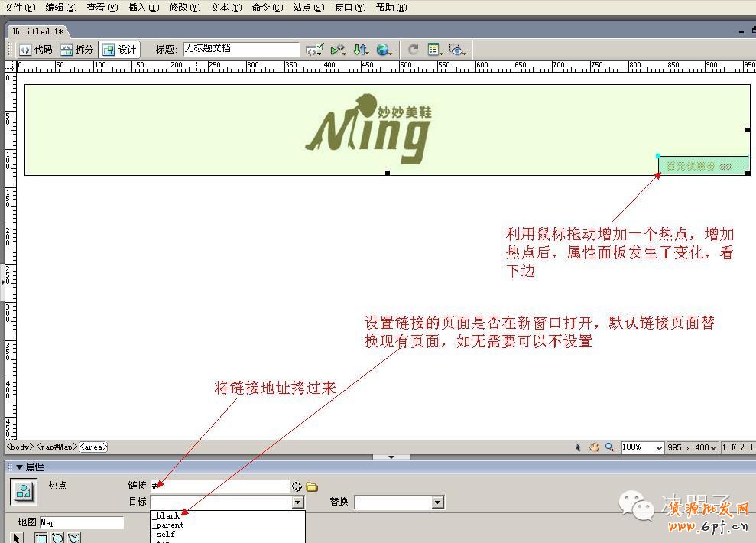
Task: Open the 文件(F) menu
Action: (20, 7)
